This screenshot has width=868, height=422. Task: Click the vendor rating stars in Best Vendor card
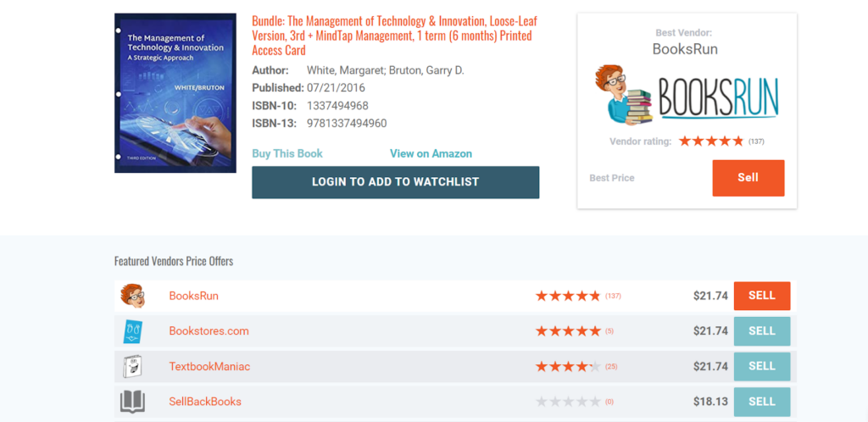[711, 141]
